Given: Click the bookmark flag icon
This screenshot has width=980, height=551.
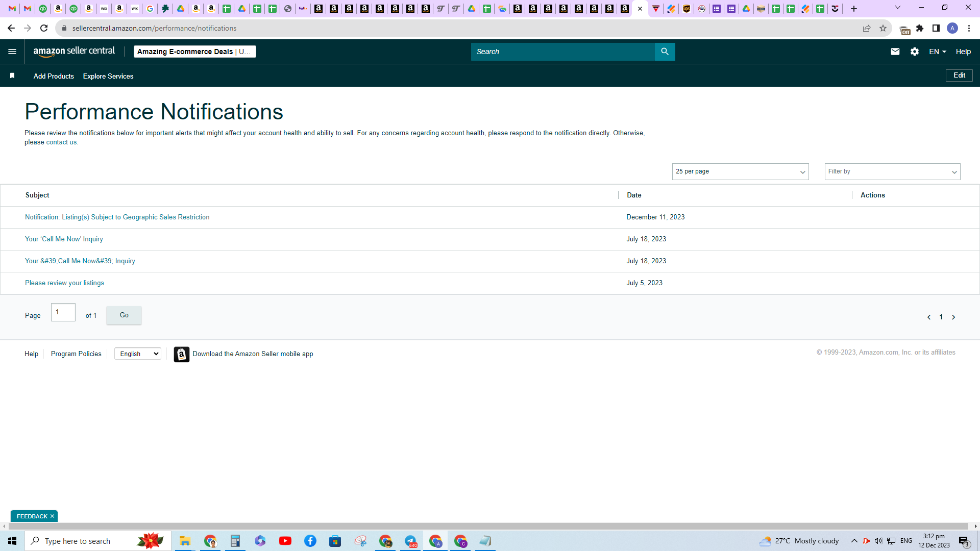Looking at the screenshot, I should tap(12, 76).
